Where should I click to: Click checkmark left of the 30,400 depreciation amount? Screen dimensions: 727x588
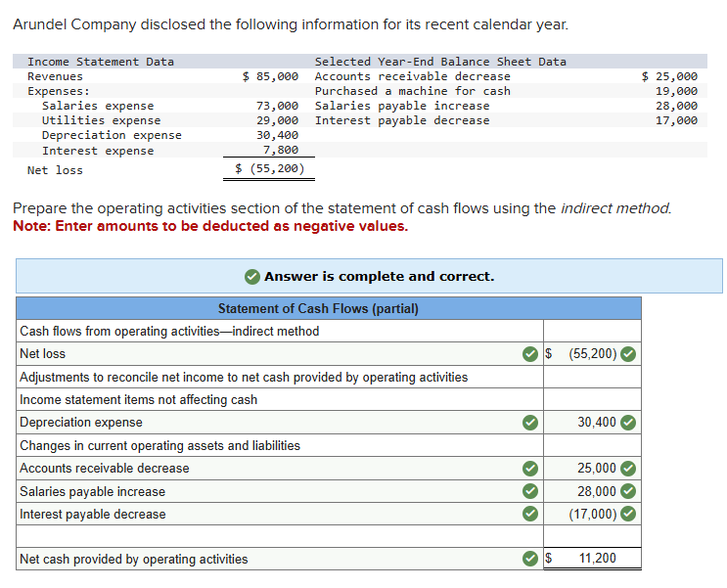coord(529,423)
